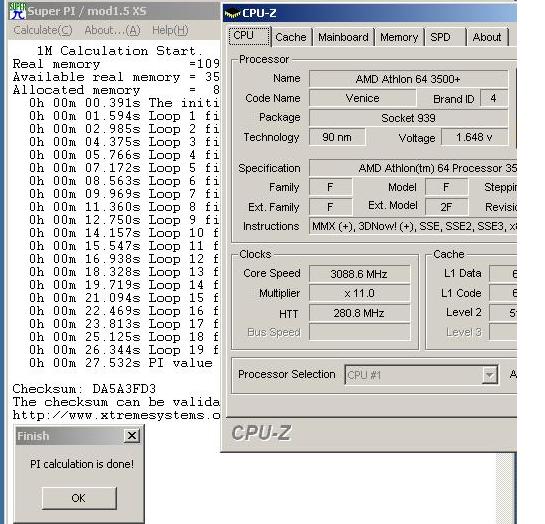Go to the About tab in CPU-Z
Screen dimensions: 545x524
pyautogui.click(x=487, y=37)
